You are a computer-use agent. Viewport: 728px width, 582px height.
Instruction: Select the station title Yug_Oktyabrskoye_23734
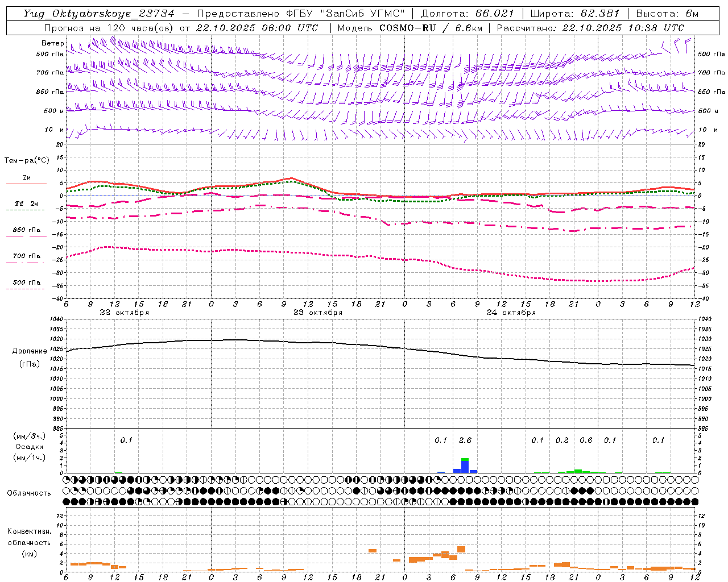[x=99, y=14]
